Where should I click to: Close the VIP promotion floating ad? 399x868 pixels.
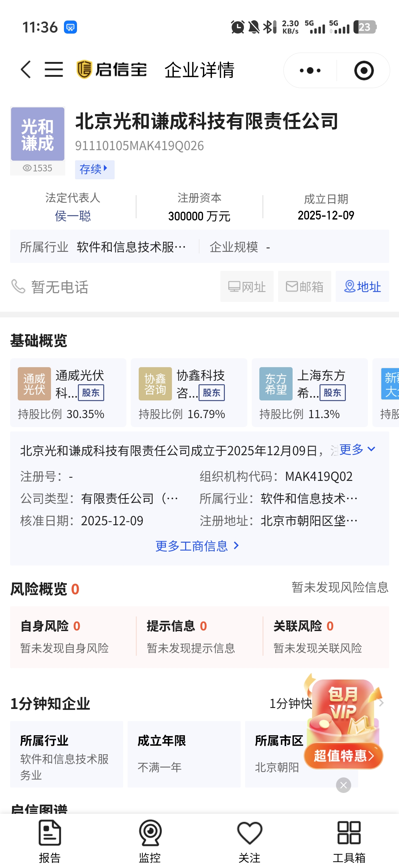(344, 785)
